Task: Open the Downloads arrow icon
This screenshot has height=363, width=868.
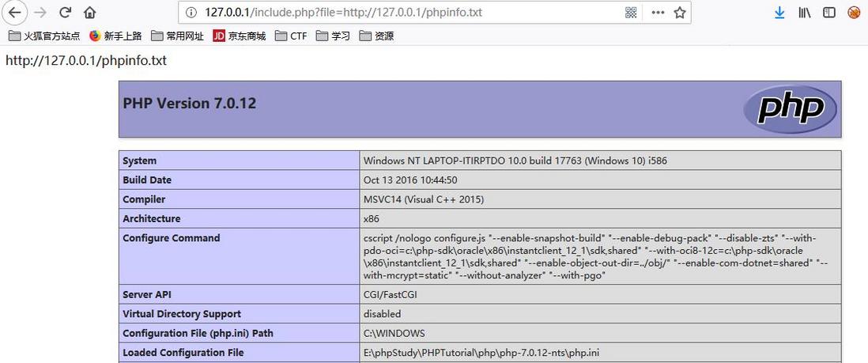Action: coord(779,12)
